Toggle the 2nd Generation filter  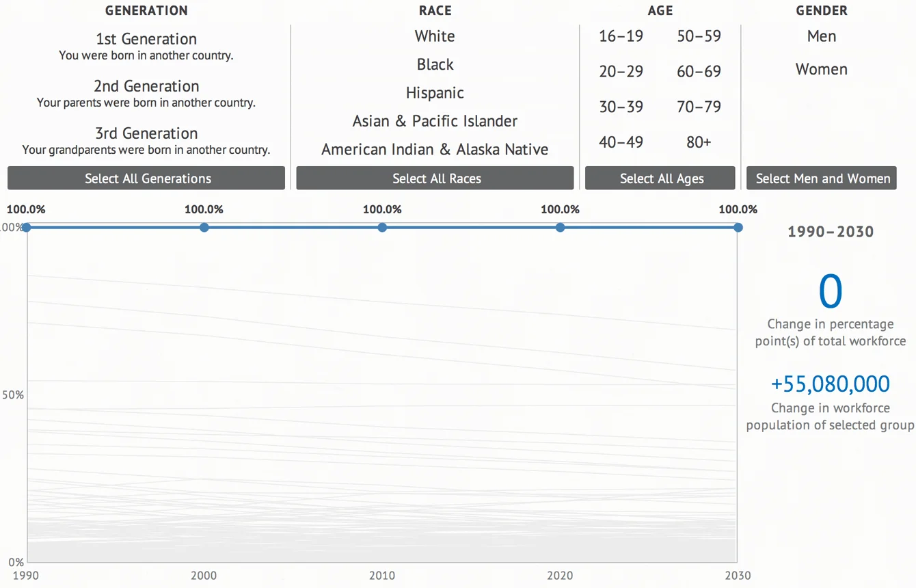tap(146, 87)
